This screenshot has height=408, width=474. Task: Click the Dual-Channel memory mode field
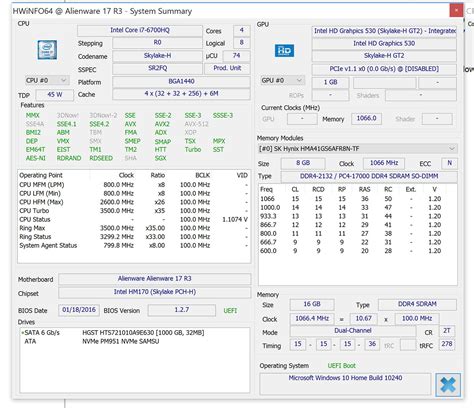353,331
